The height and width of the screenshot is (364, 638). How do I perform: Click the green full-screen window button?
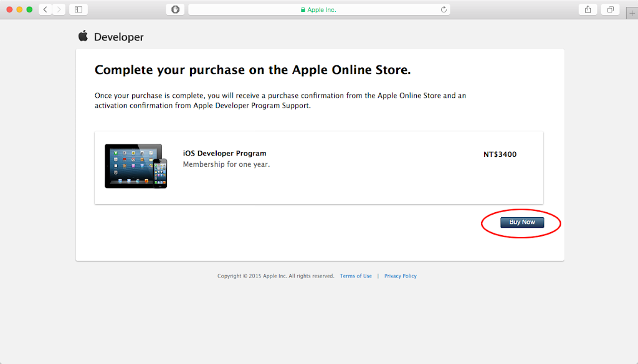click(29, 9)
